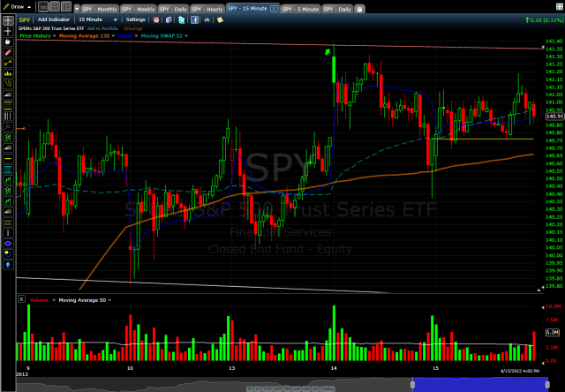Click the purple cube icon
The image size is (565, 392).
point(169,19)
